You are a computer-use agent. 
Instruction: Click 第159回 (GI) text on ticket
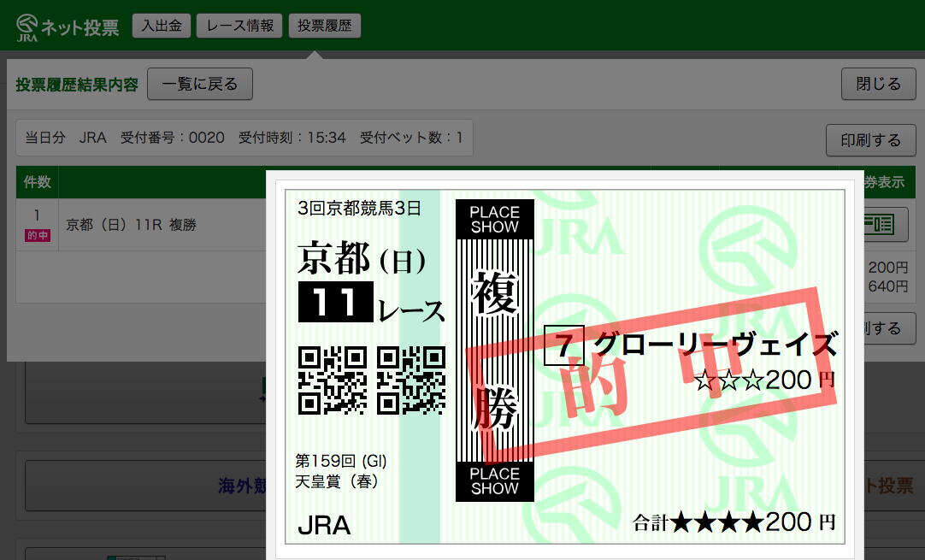(x=341, y=461)
